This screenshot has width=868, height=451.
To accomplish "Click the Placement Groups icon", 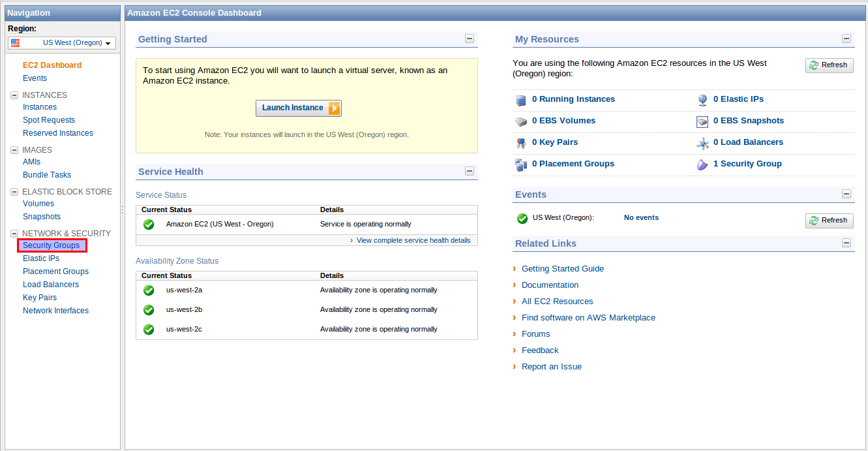I will click(x=520, y=164).
